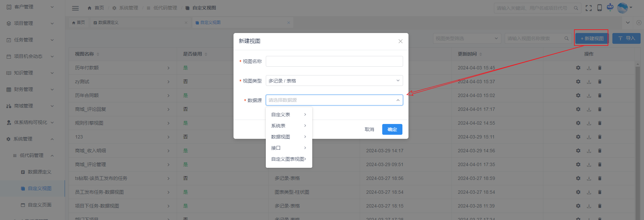This screenshot has width=644, height=220.
Task: Close the 新建视图 dialog with X
Action: pos(400,41)
